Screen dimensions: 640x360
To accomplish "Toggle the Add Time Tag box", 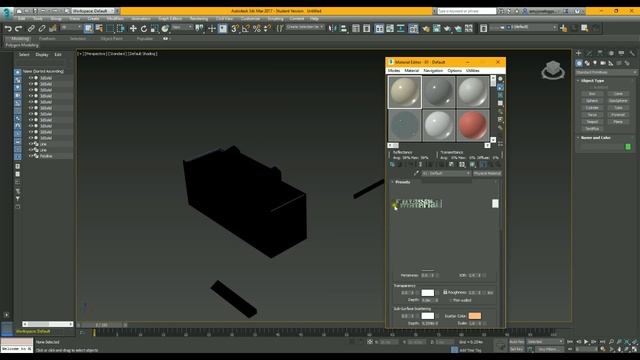I will 454,350.
